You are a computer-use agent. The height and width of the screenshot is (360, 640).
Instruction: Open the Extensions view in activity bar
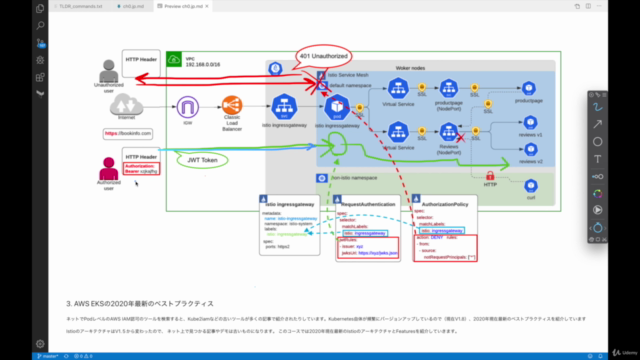click(40, 77)
